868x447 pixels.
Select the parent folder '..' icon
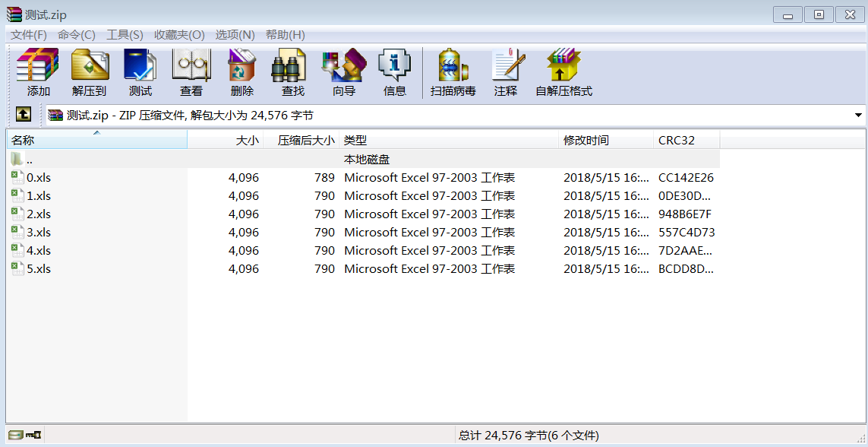[x=17, y=160]
